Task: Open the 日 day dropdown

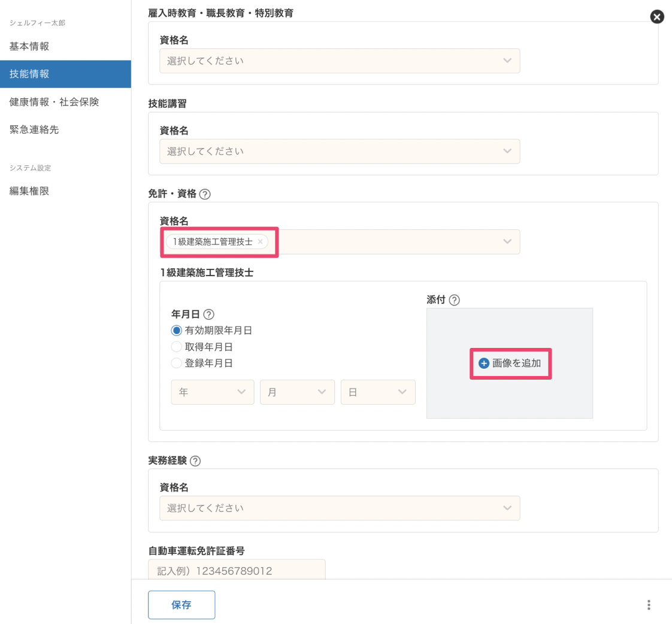Action: point(377,392)
